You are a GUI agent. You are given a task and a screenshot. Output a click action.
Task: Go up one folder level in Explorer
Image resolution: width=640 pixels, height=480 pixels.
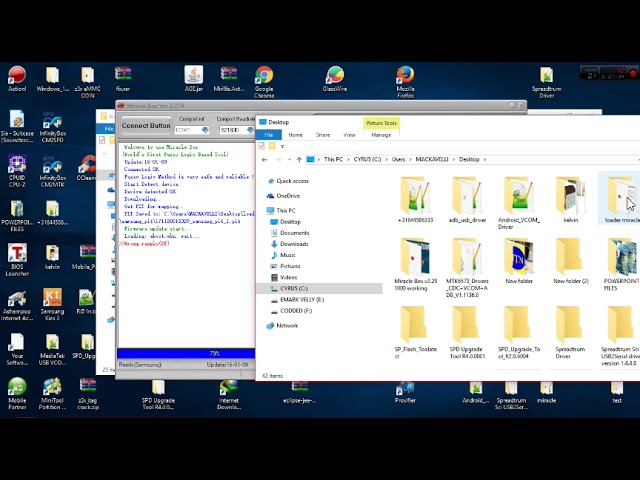pos(299,160)
